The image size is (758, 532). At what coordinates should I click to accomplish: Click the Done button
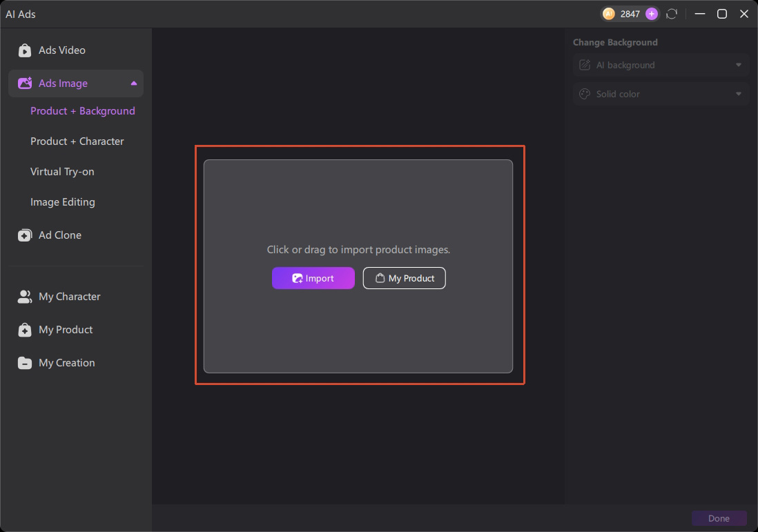(x=719, y=518)
